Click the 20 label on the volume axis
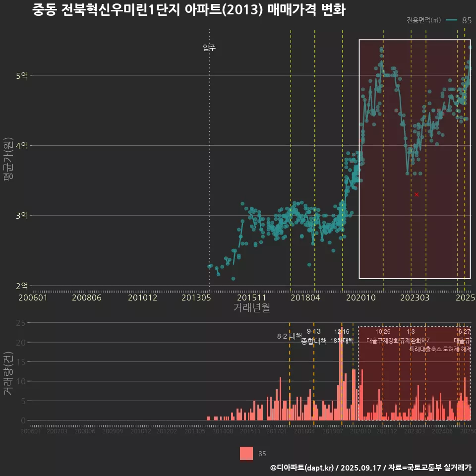 (x=21, y=343)
